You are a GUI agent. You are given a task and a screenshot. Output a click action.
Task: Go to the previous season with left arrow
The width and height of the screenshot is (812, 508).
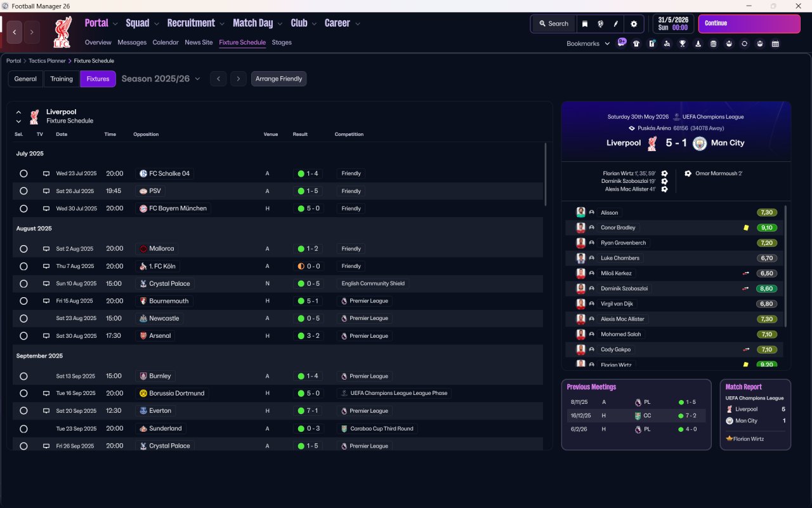pyautogui.click(x=218, y=79)
